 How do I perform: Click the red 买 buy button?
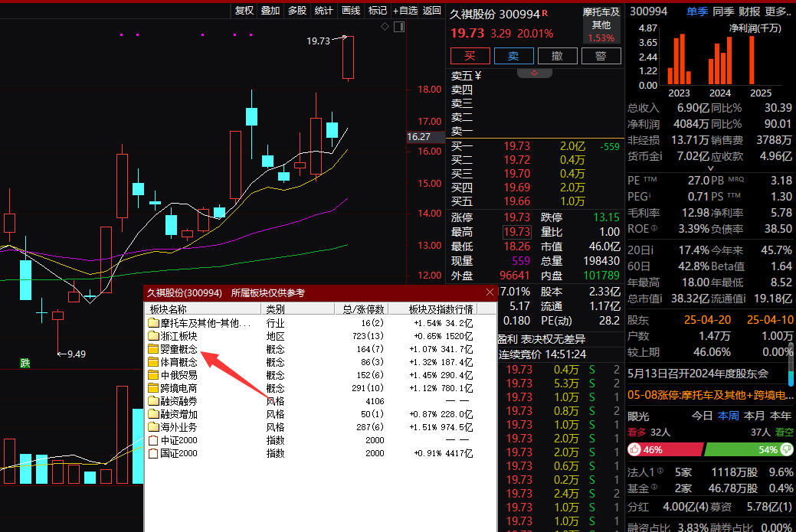pyautogui.click(x=470, y=56)
